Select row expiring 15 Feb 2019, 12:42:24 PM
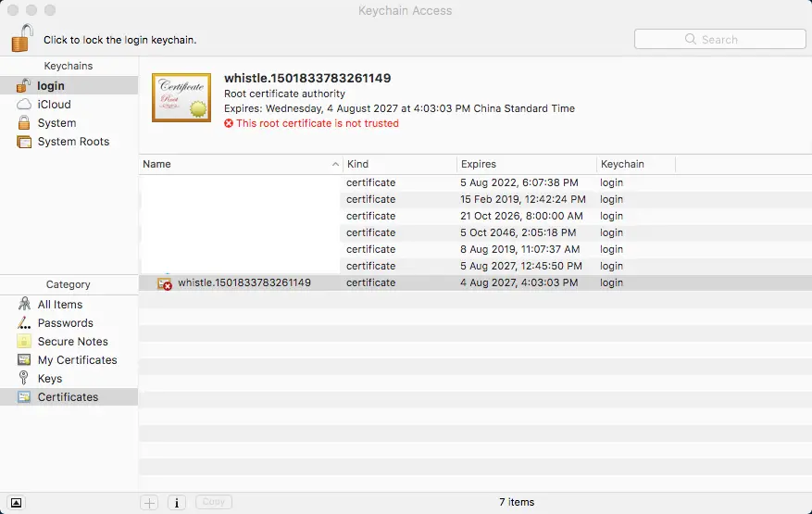This screenshot has height=514, width=812. click(475, 199)
